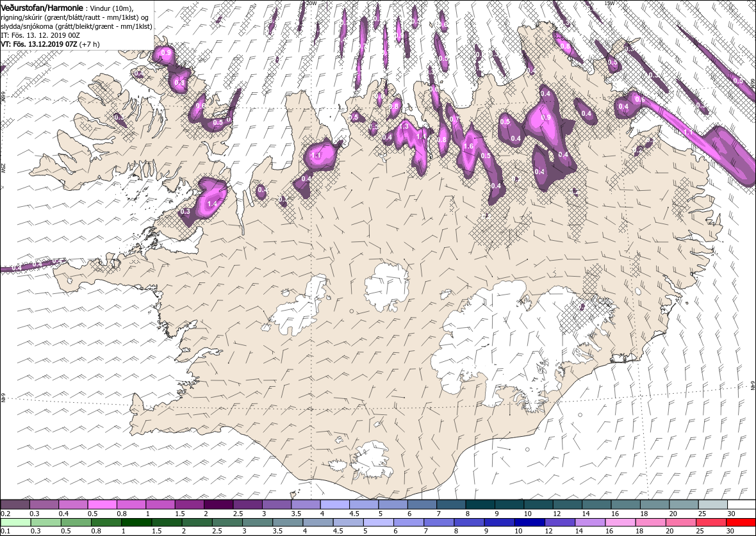756x536 pixels.
Task: Click the 'IT: Fös. 13. 12. 2019 00Z' initial time line
Action: coord(40,35)
